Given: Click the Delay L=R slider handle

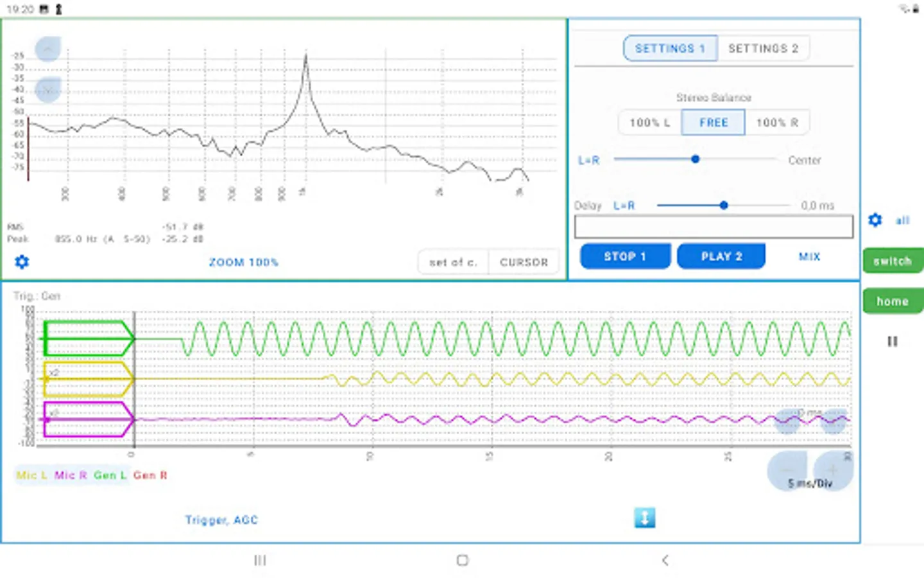Looking at the screenshot, I should pyautogui.click(x=724, y=205).
